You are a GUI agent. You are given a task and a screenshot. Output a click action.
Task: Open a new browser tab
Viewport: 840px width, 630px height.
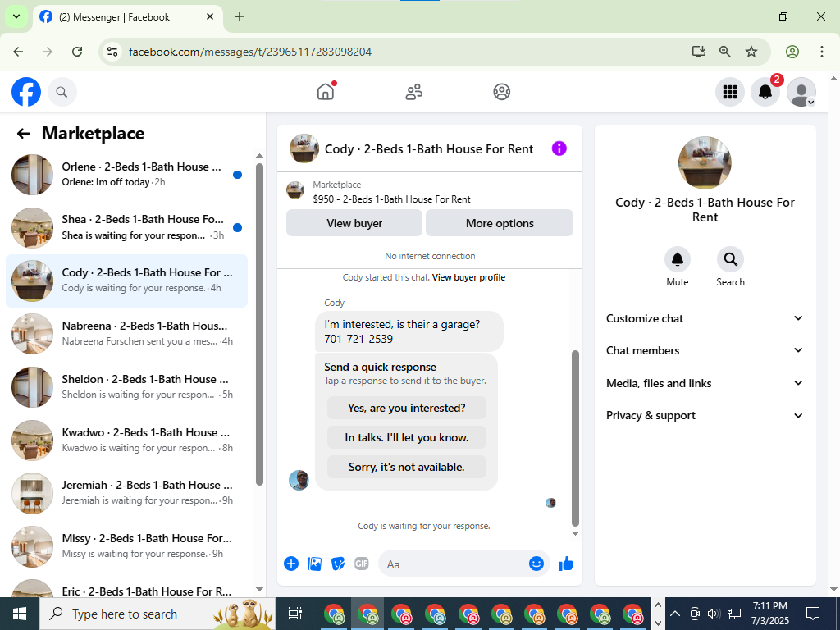[x=240, y=16]
